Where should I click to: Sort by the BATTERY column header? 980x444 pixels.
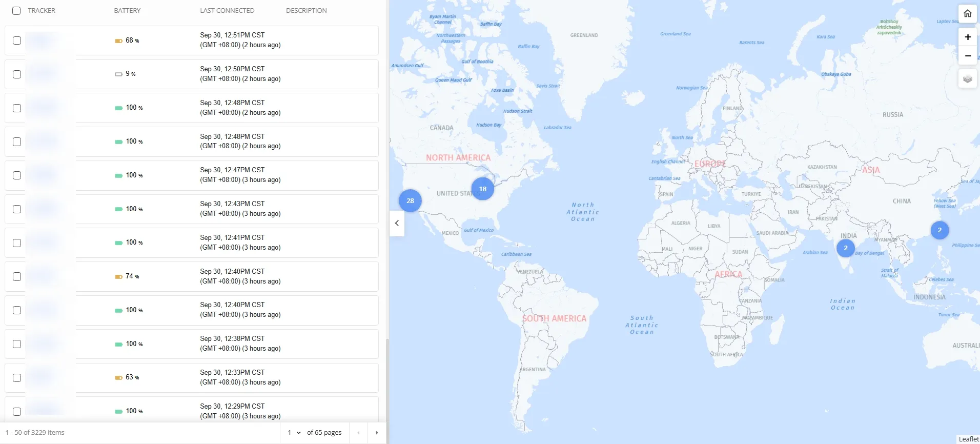point(127,11)
